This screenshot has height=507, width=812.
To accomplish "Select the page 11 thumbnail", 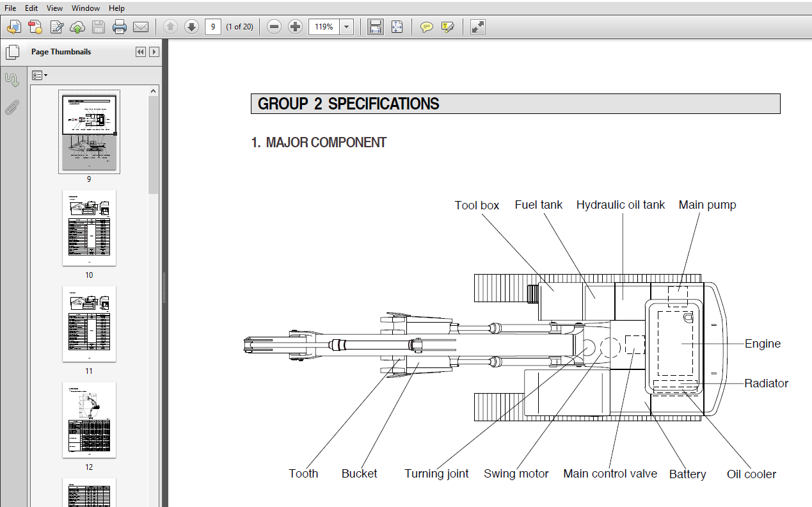I will click(89, 324).
